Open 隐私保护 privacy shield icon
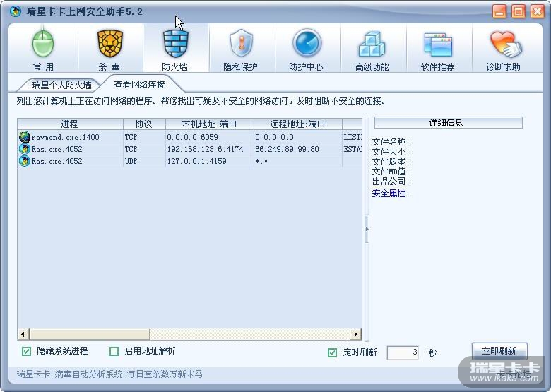Screen dimensions: 551x392 241,44
